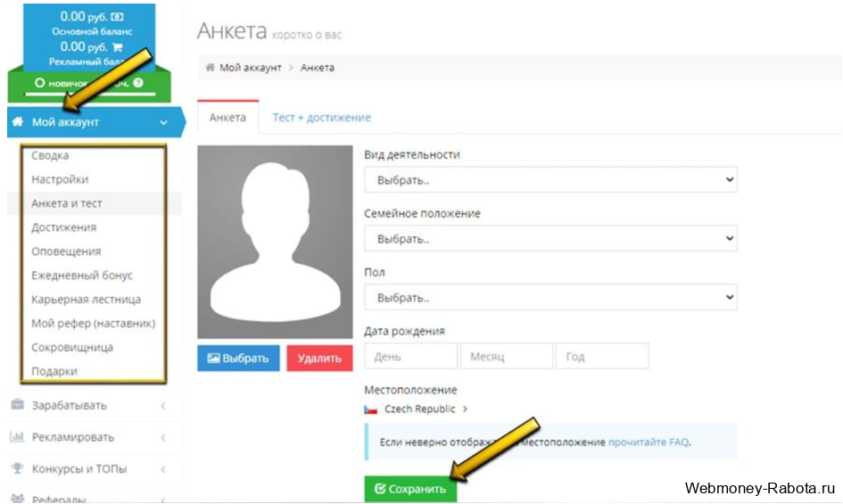The height and width of the screenshot is (504, 843).
Task: Open the Пол gender dropdown
Action: pos(550,297)
